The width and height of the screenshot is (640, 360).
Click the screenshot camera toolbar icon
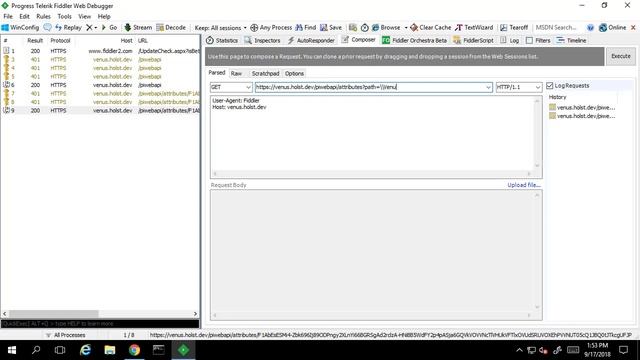tap(353, 27)
